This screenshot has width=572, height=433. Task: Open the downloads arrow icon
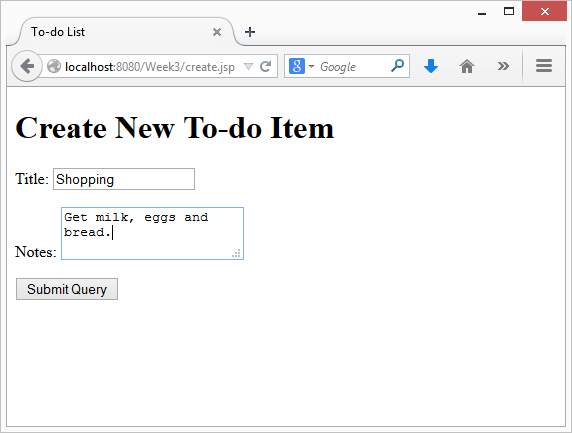point(431,66)
